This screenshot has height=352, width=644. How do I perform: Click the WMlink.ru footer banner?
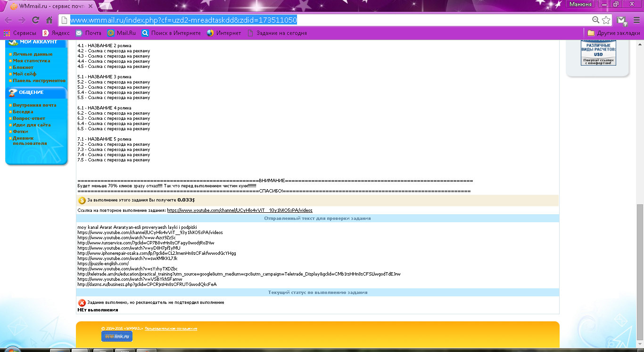coord(117,336)
